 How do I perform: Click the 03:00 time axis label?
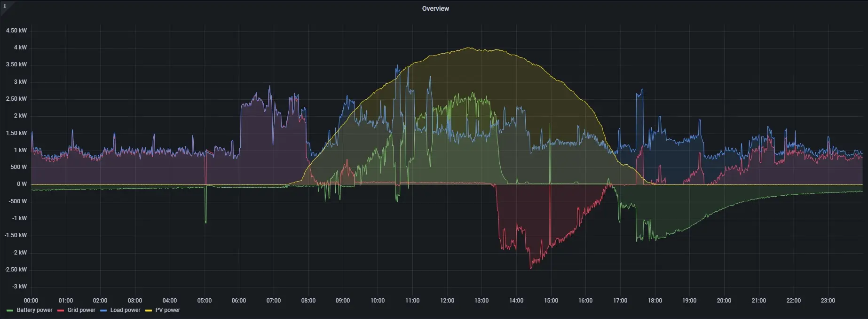coord(135,301)
